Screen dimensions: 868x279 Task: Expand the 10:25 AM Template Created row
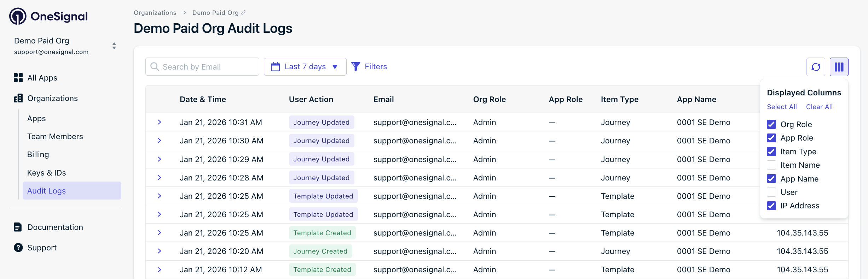pyautogui.click(x=159, y=233)
